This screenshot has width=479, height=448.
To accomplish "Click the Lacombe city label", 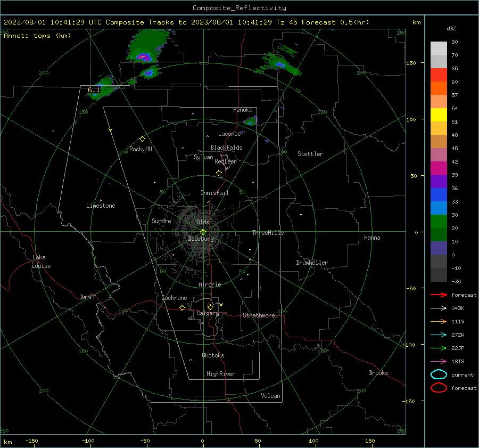I will [229, 134].
